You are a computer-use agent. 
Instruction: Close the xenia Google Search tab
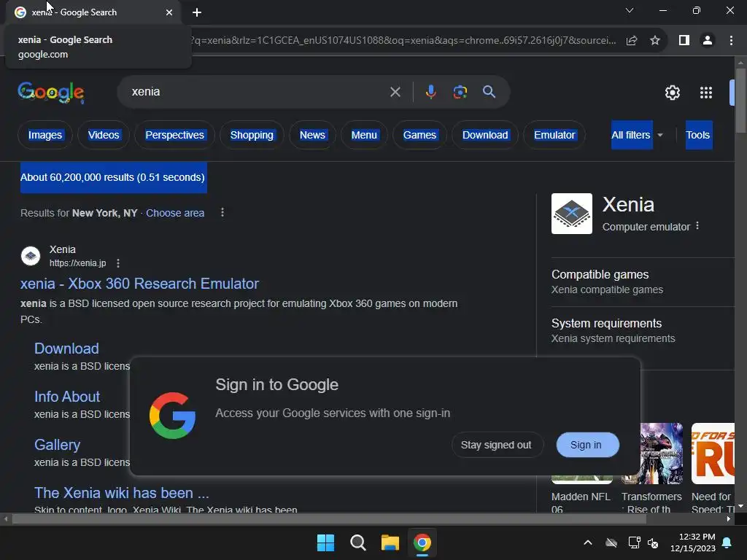pos(169,12)
